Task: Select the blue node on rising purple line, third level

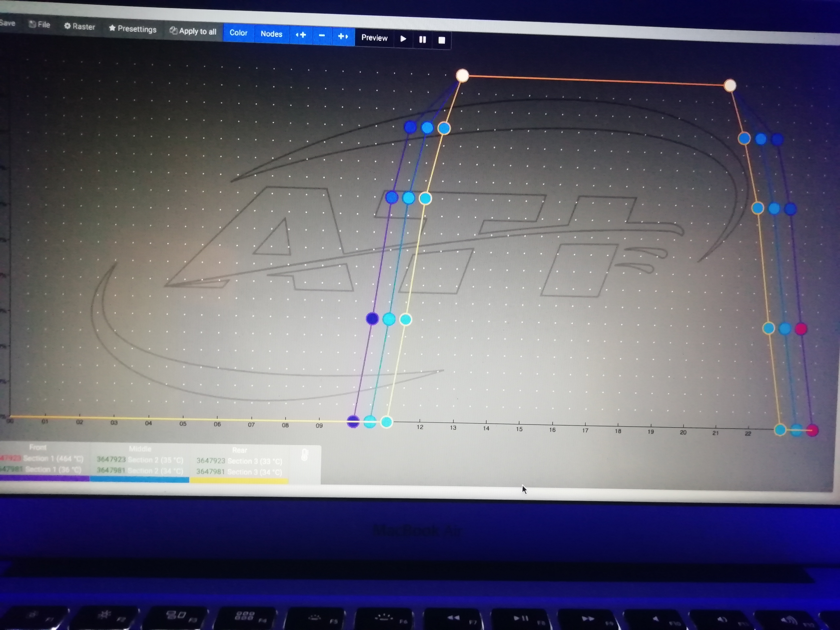Action: (x=392, y=197)
